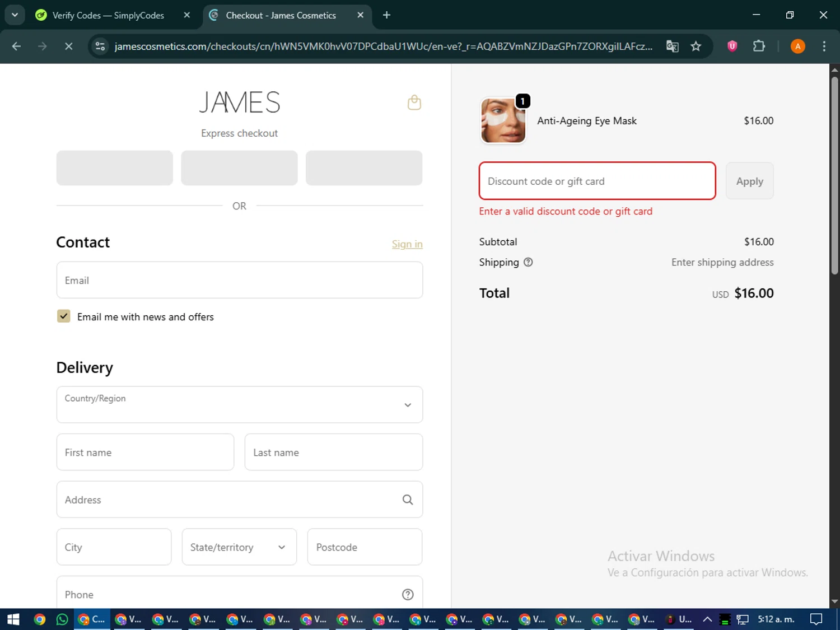This screenshot has height=630, width=840.
Task: Click the total 'USD $16.00' amount
Action: click(743, 293)
